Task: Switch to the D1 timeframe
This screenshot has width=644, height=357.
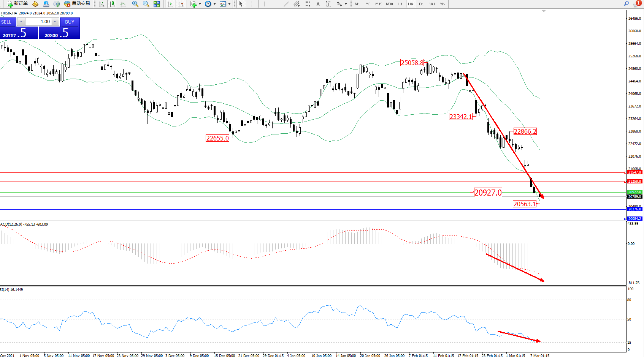Action: coord(421,4)
